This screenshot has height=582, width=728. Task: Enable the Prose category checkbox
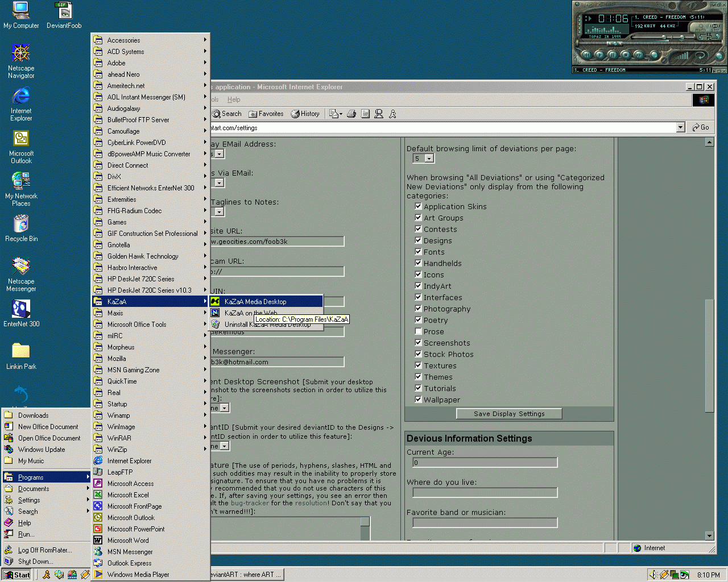(x=418, y=331)
